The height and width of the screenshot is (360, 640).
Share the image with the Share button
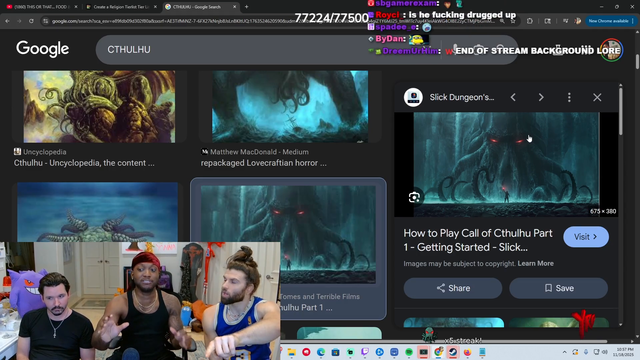(453, 288)
